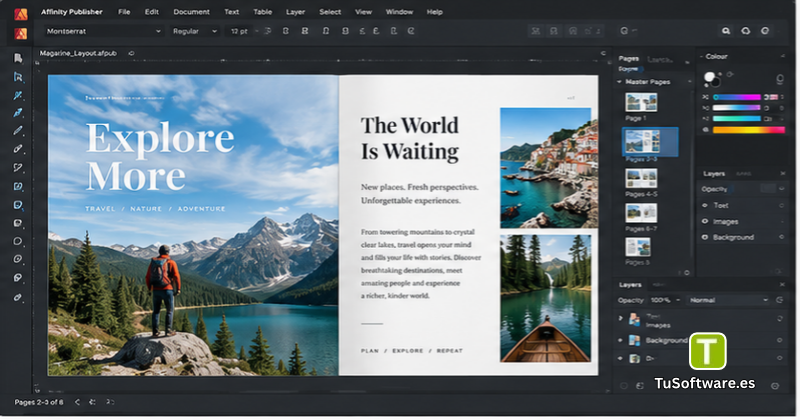Viewport: 800px width, 420px height.
Task: Select the ellipse shape tool
Action: (x=18, y=241)
